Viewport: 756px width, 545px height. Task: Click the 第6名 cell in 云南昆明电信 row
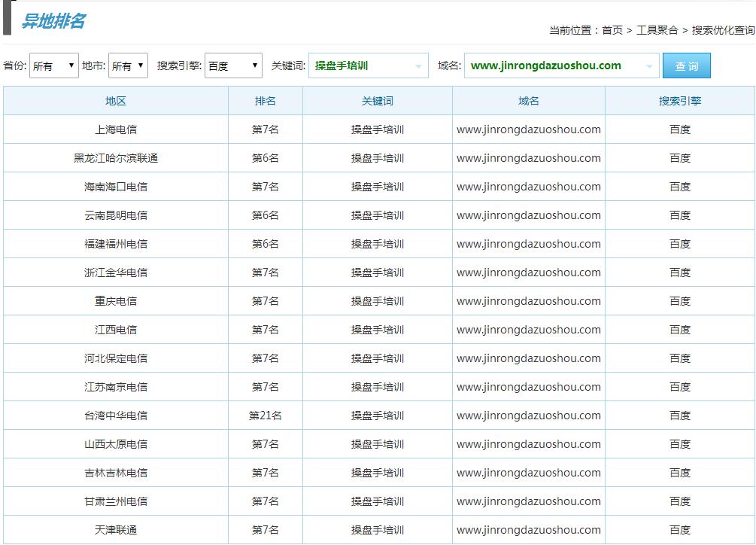pyautogui.click(x=266, y=215)
